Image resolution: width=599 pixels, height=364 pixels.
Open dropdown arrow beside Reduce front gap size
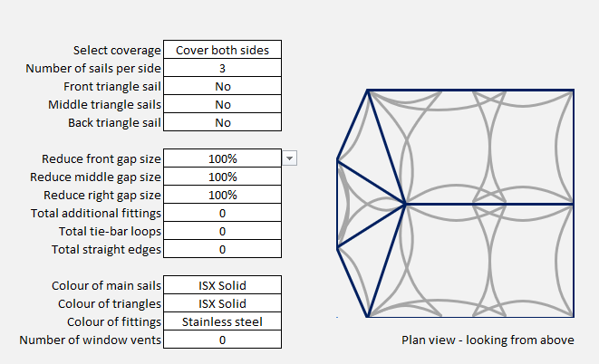pyautogui.click(x=290, y=158)
